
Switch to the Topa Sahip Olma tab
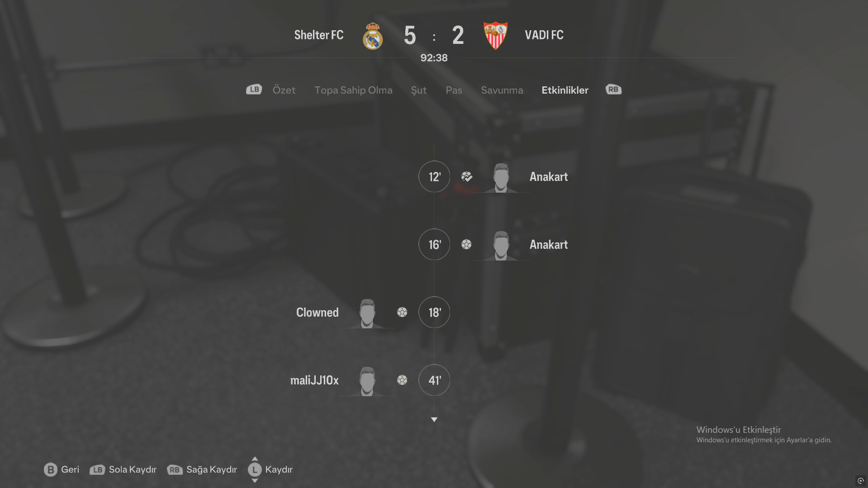(x=353, y=90)
